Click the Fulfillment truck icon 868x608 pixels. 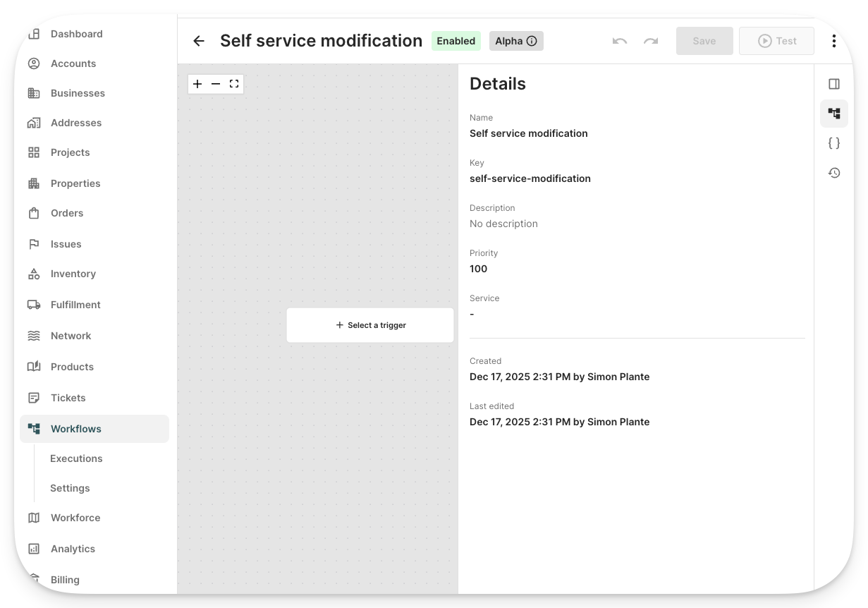34,305
